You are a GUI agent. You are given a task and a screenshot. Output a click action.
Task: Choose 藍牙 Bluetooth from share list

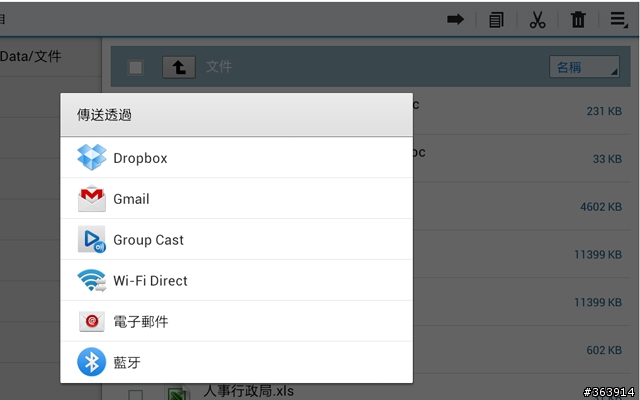[x=237, y=362]
